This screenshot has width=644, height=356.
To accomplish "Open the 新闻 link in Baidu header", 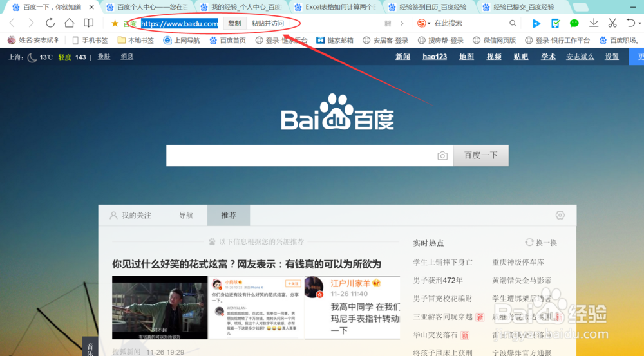I will tap(402, 57).
